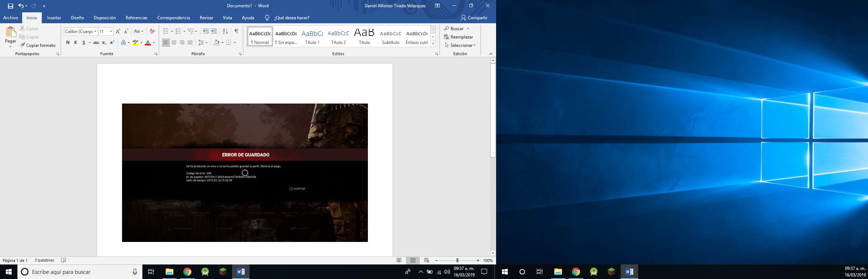
Task: Launch the Portapapeles clipboard pane
Action: 58,54
